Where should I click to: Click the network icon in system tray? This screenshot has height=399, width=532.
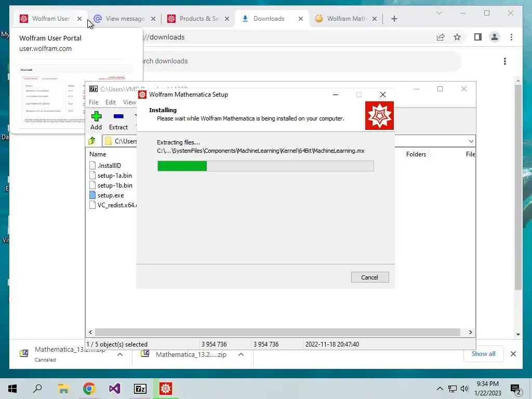(x=453, y=389)
